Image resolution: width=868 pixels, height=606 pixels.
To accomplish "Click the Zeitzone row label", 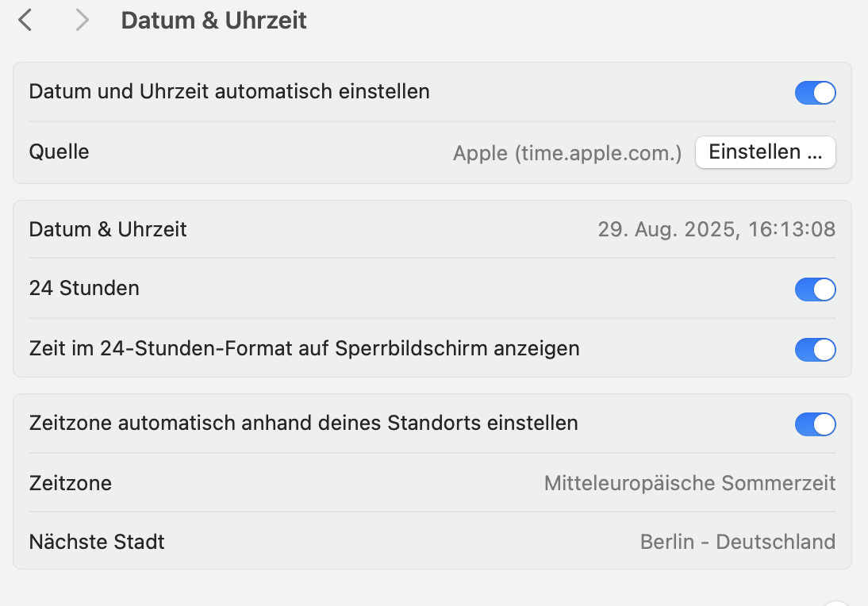I will pyautogui.click(x=71, y=483).
